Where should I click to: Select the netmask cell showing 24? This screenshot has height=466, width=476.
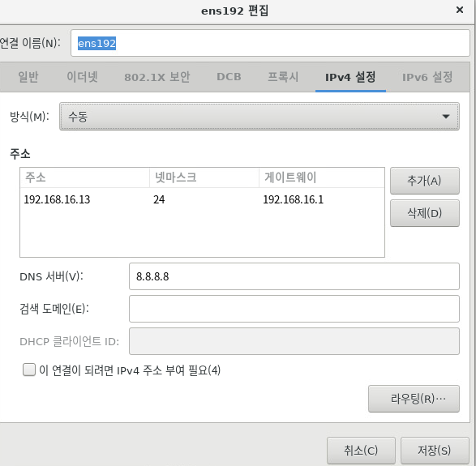(x=159, y=199)
